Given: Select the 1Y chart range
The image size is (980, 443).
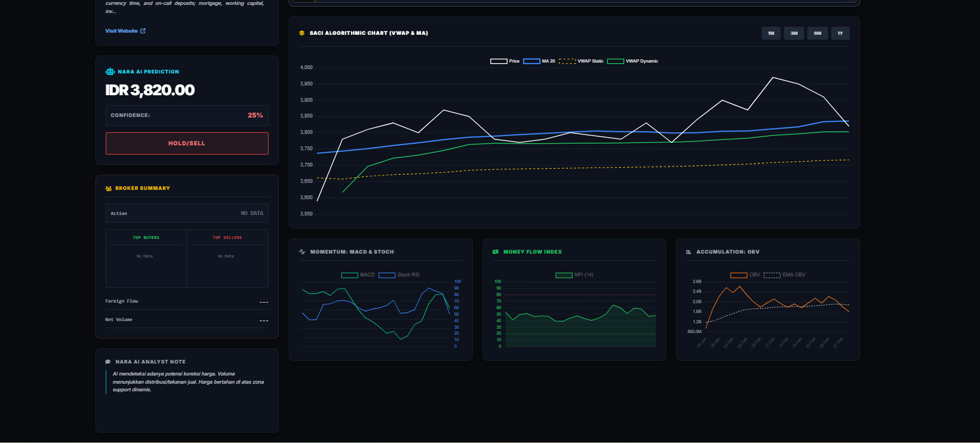Looking at the screenshot, I should pyautogui.click(x=840, y=34).
